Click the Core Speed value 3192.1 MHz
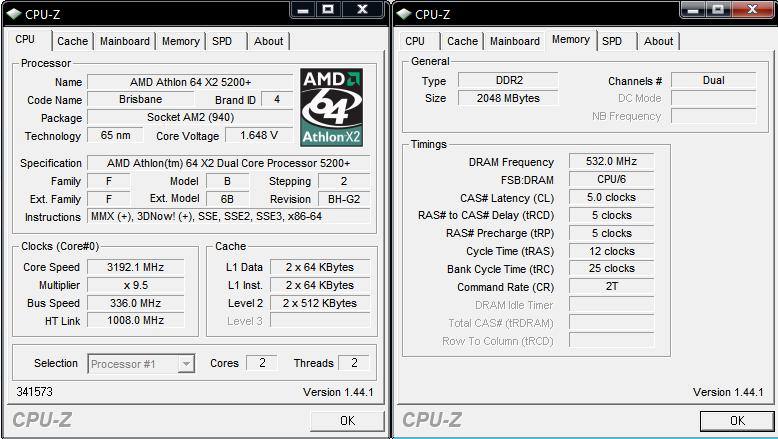This screenshot has height=439, width=778. (x=135, y=267)
